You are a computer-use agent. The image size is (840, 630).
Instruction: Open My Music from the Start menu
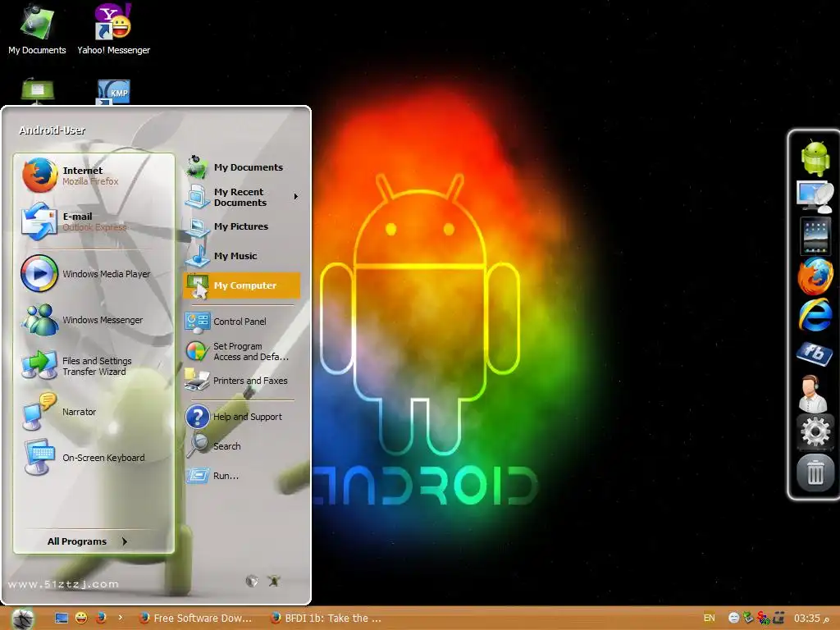[242, 256]
